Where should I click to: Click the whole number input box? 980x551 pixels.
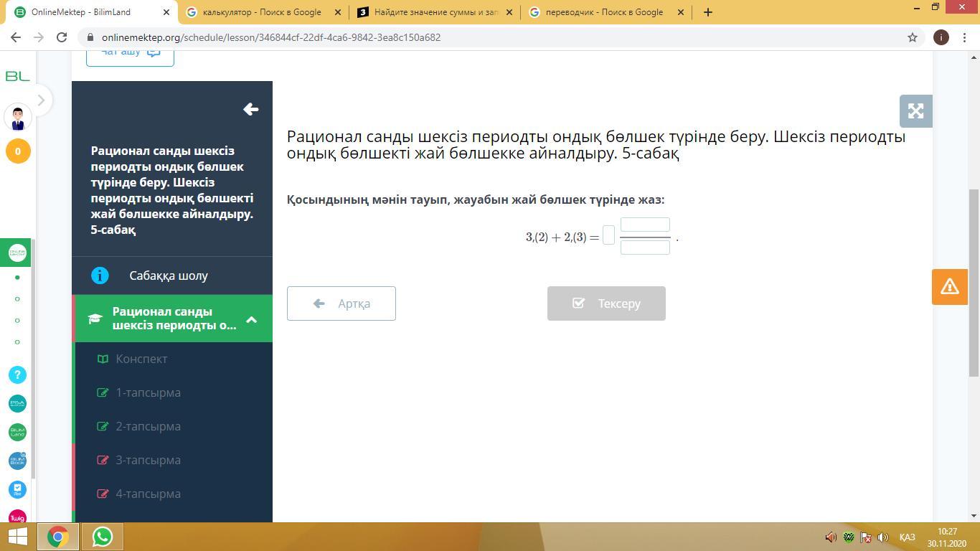[x=608, y=235]
